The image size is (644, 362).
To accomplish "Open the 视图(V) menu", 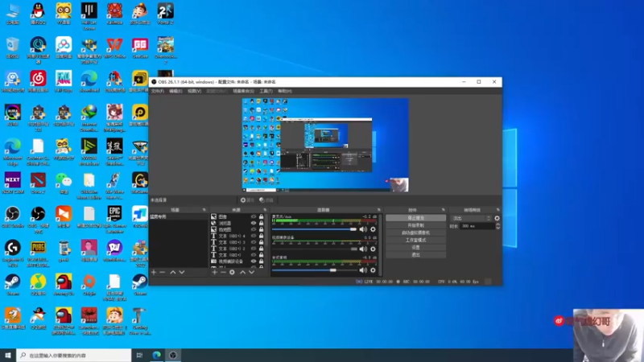I will pyautogui.click(x=194, y=91).
